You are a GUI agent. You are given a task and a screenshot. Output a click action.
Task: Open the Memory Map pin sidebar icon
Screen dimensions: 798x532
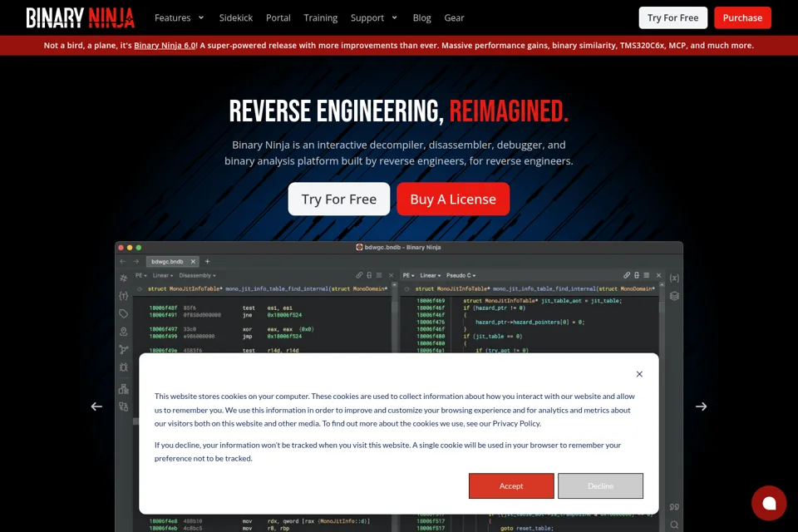pyautogui.click(x=124, y=332)
